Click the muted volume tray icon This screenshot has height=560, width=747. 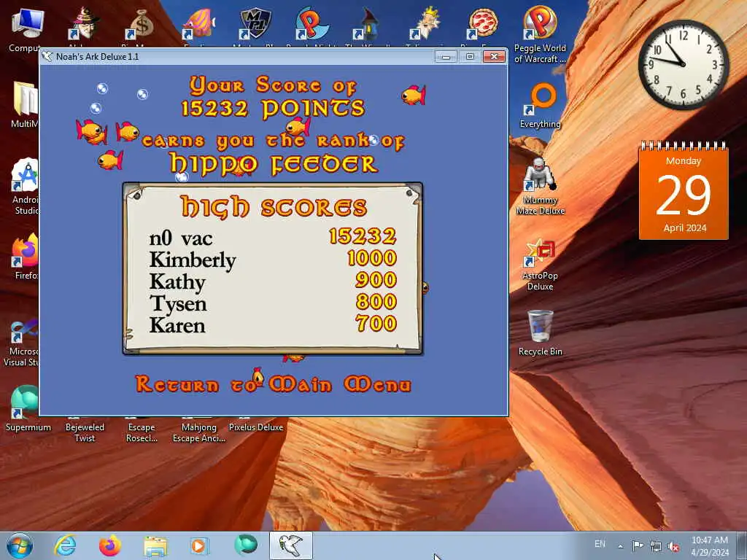click(x=673, y=546)
